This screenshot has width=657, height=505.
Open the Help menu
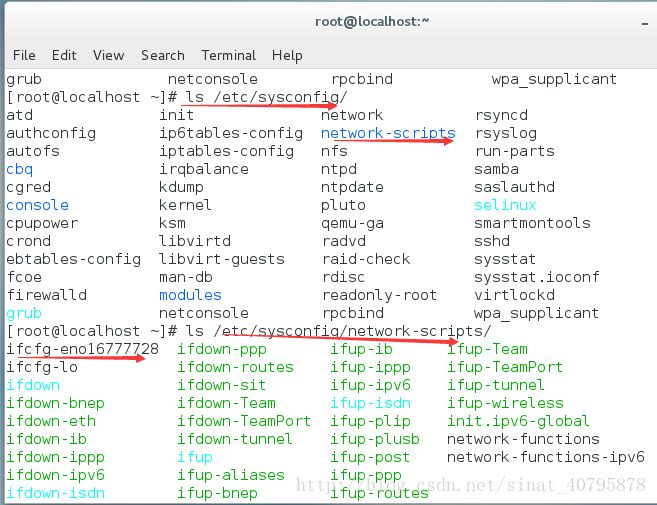pyautogui.click(x=287, y=55)
